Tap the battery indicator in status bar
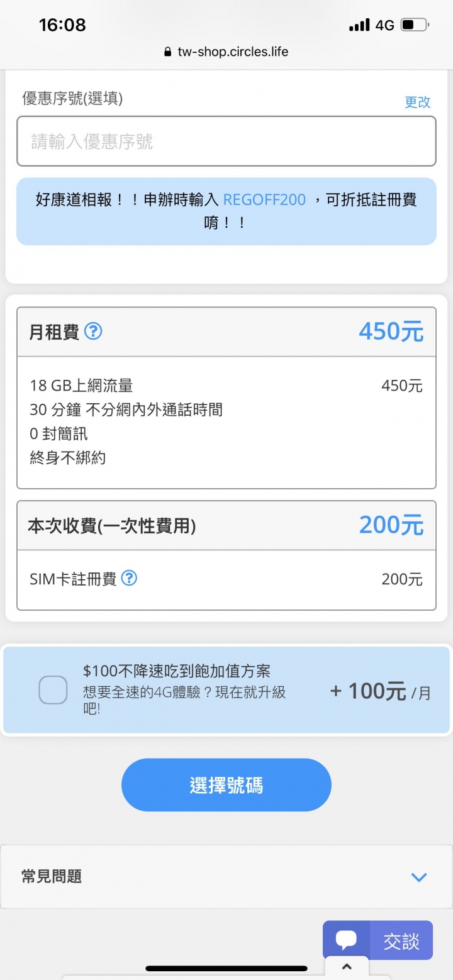This screenshot has width=453, height=980. (x=415, y=25)
